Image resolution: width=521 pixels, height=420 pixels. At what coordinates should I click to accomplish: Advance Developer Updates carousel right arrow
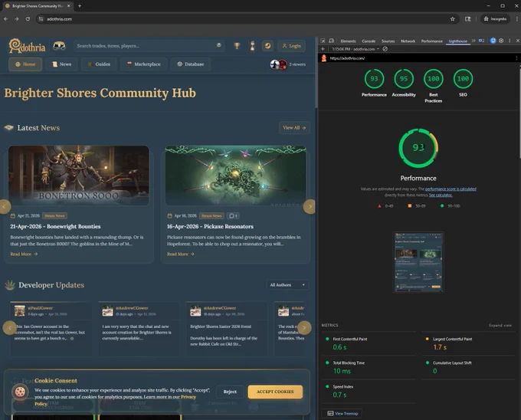304,328
